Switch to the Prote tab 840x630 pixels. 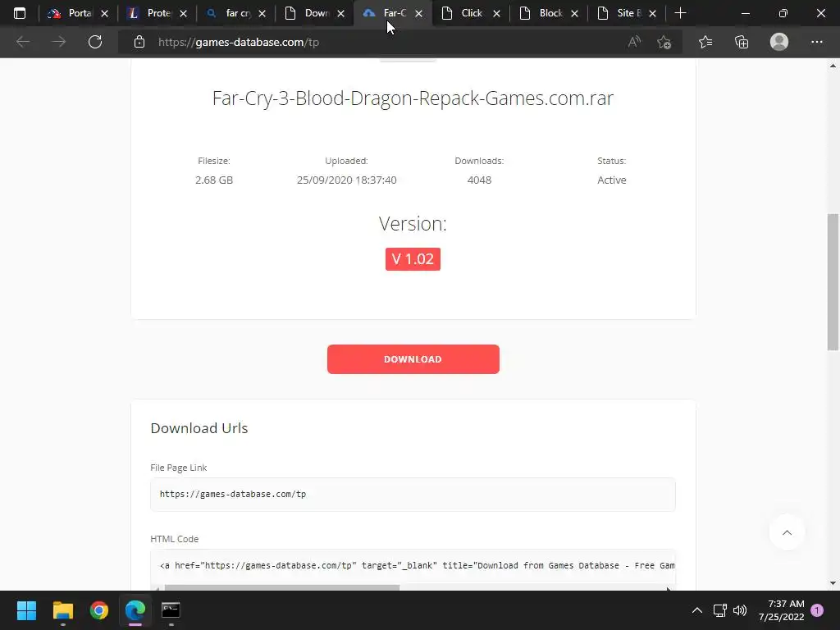click(149, 13)
